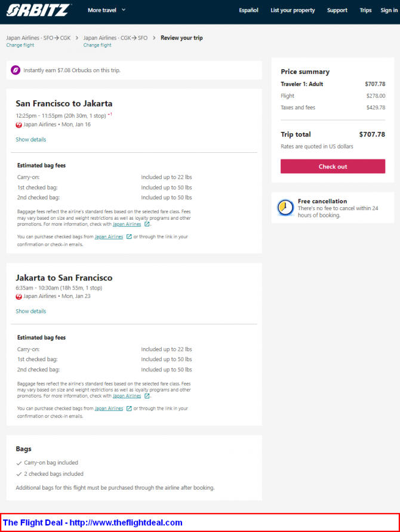Click the external link icon after the first Japan Airlines baggage link
This screenshot has width=400, height=532.
click(x=146, y=225)
